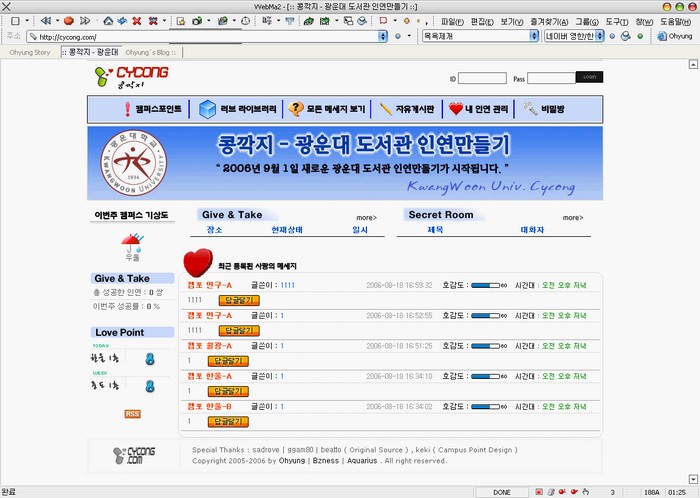Click the browser Back arrow icon
The image size is (700, 498).
(45, 21)
